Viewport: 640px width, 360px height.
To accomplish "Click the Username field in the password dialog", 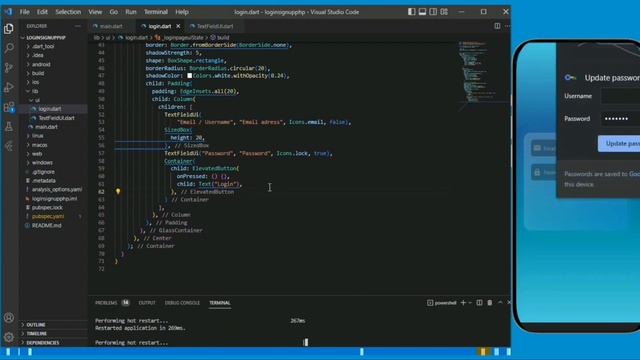I will tap(620, 96).
